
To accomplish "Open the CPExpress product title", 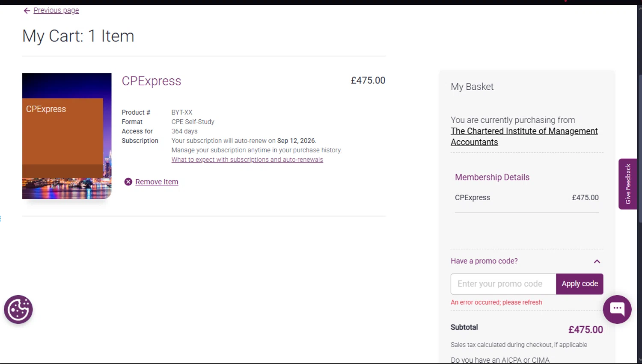I will coord(152,81).
